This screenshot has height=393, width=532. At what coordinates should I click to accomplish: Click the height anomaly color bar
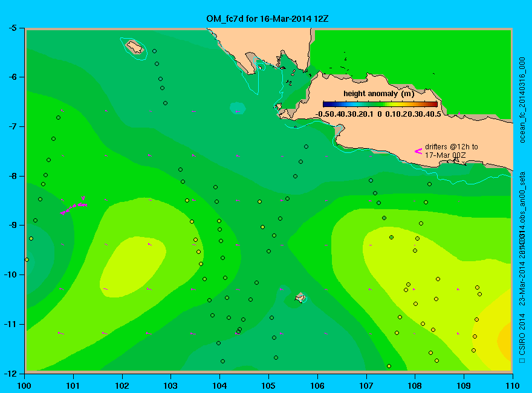point(380,104)
